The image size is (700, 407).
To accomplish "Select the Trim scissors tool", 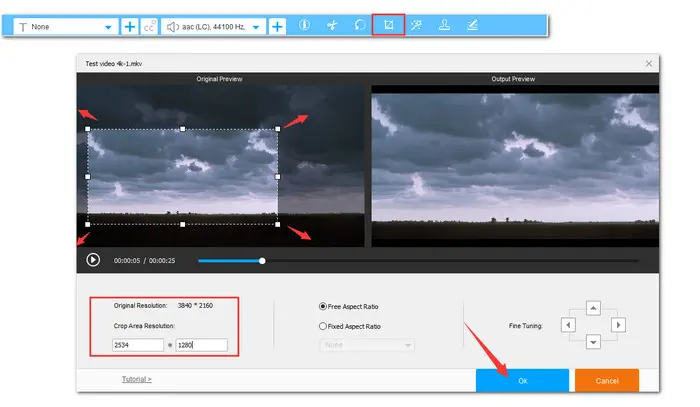I will click(332, 25).
